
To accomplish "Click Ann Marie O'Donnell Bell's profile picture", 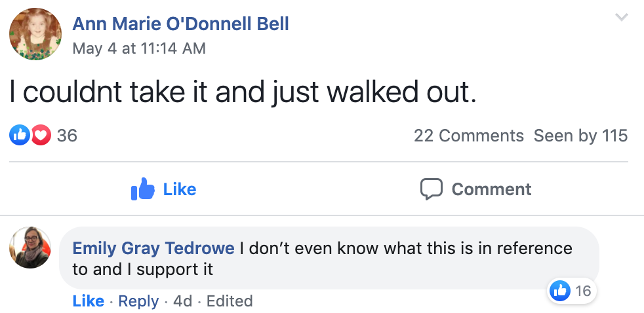I will point(35,35).
